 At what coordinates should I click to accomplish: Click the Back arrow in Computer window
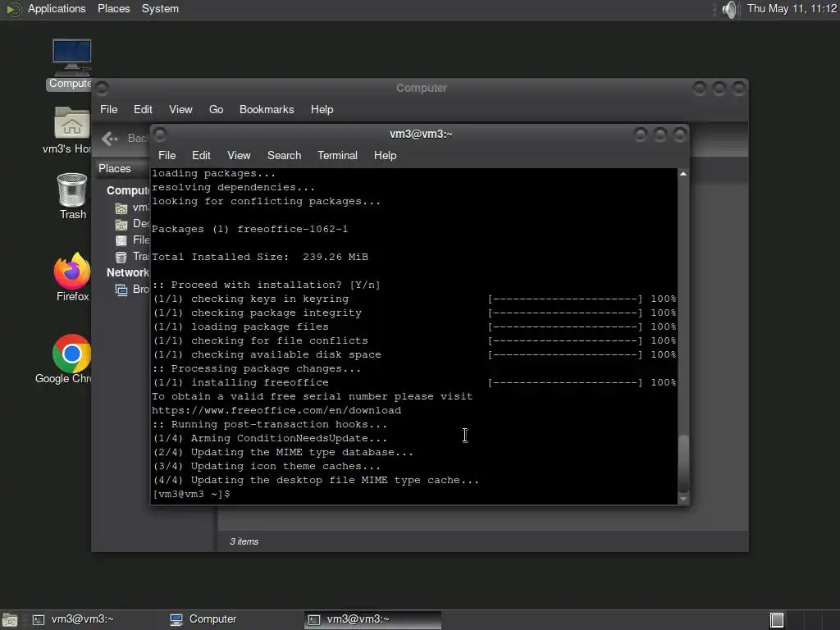(x=110, y=139)
